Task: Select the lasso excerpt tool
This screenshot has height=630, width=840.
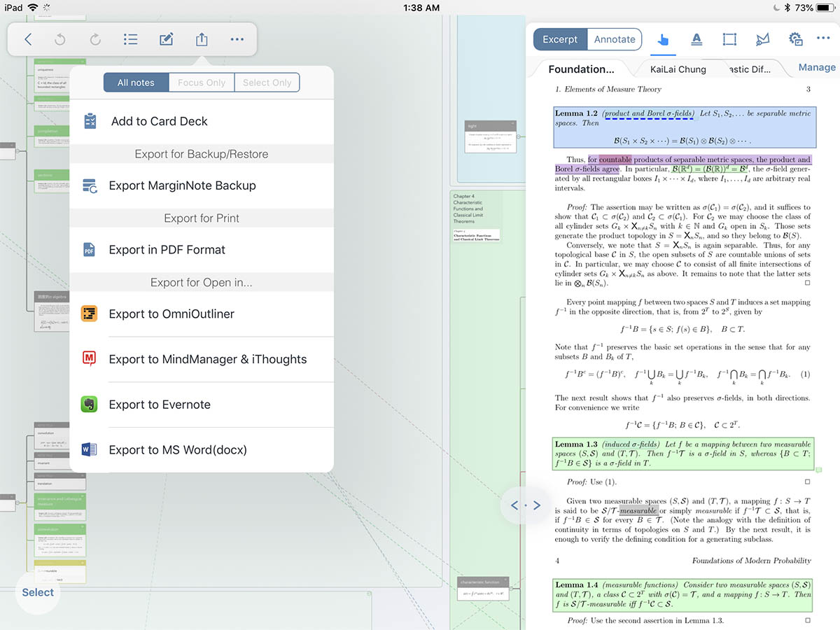Action: (x=763, y=40)
